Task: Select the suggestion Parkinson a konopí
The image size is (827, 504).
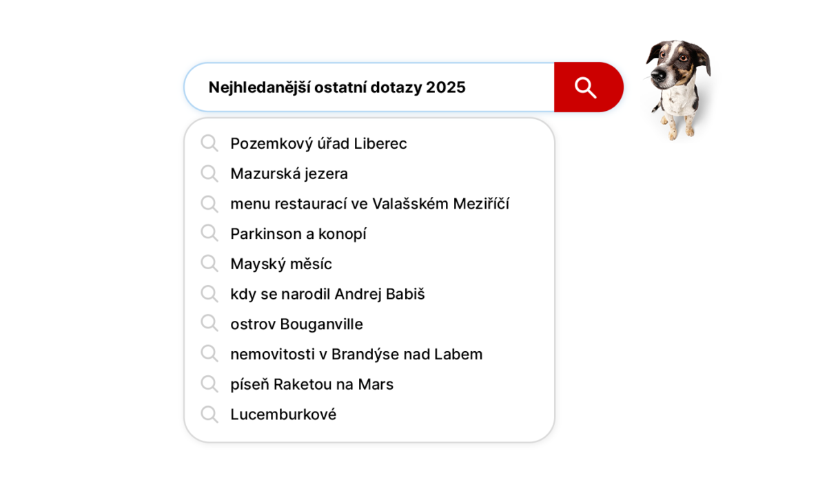Action: [298, 233]
